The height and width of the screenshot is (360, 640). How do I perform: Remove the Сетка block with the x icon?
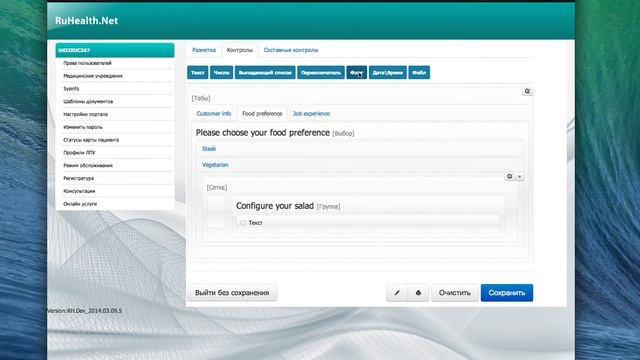click(520, 176)
